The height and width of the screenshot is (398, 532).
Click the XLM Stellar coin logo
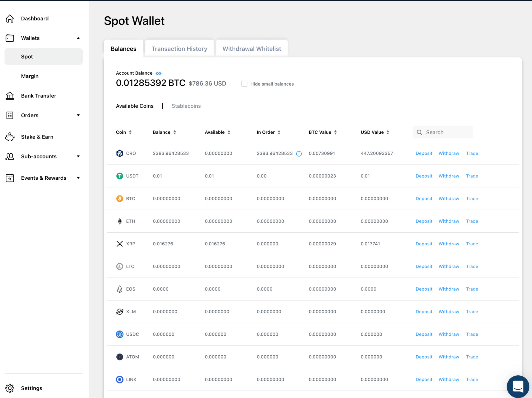(x=119, y=312)
